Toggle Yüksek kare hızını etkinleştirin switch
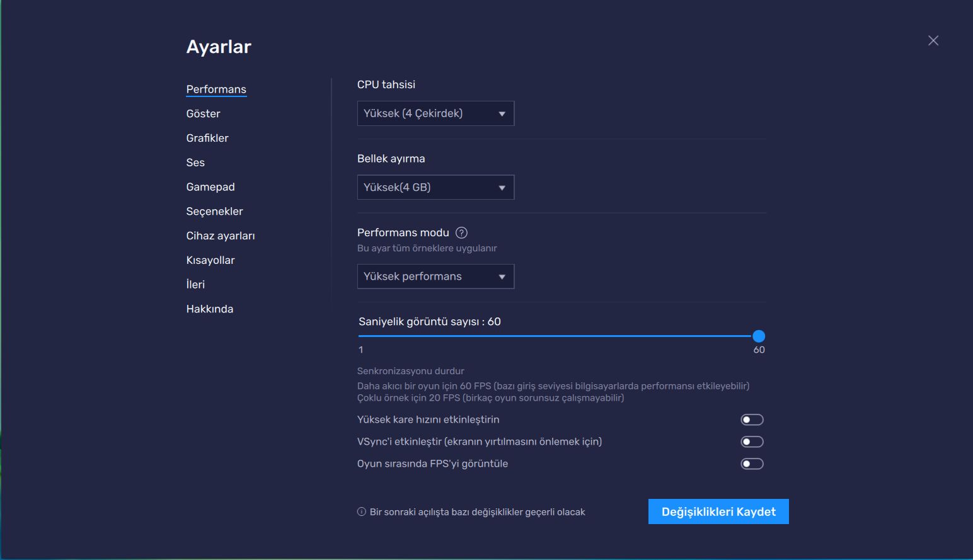 point(752,420)
